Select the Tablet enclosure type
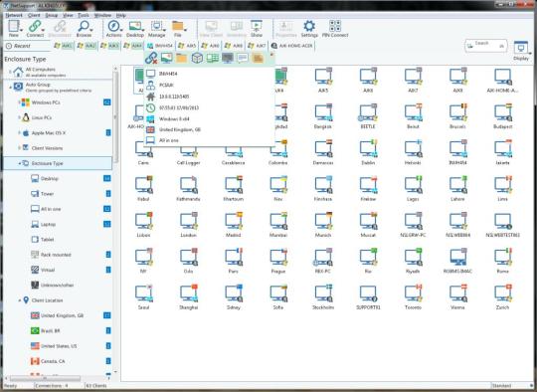 pos(47,239)
